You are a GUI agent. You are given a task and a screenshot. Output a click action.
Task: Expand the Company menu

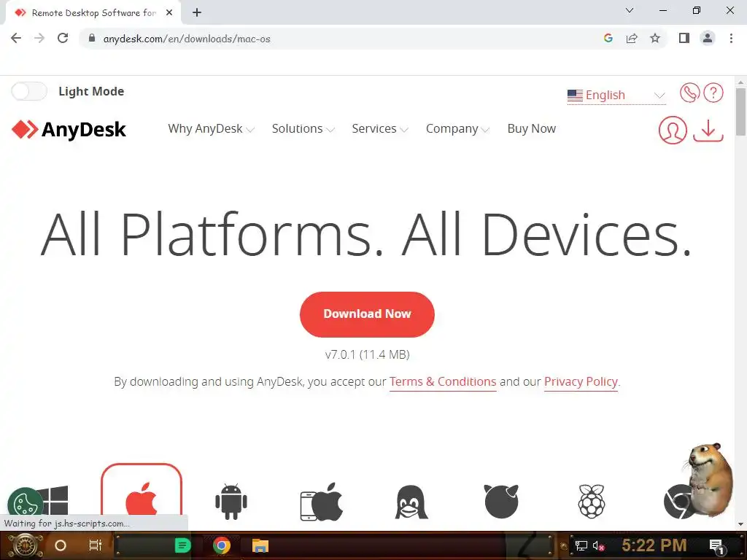[457, 128]
